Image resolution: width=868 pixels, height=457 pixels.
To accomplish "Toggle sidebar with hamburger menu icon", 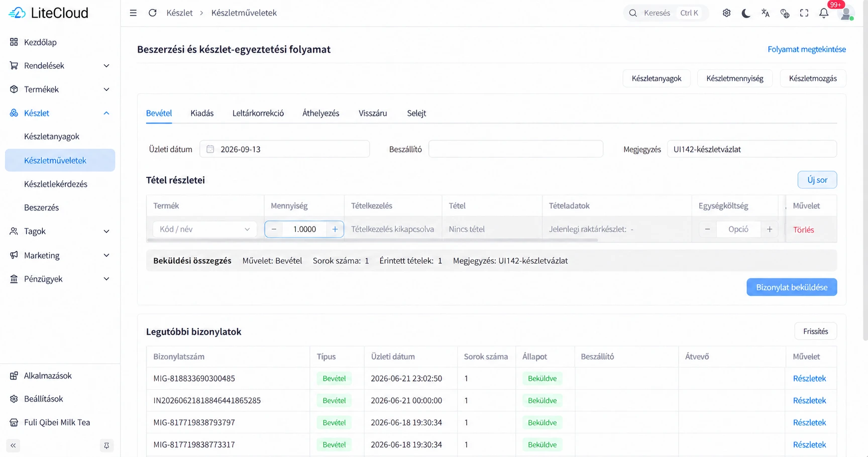I will tap(133, 13).
